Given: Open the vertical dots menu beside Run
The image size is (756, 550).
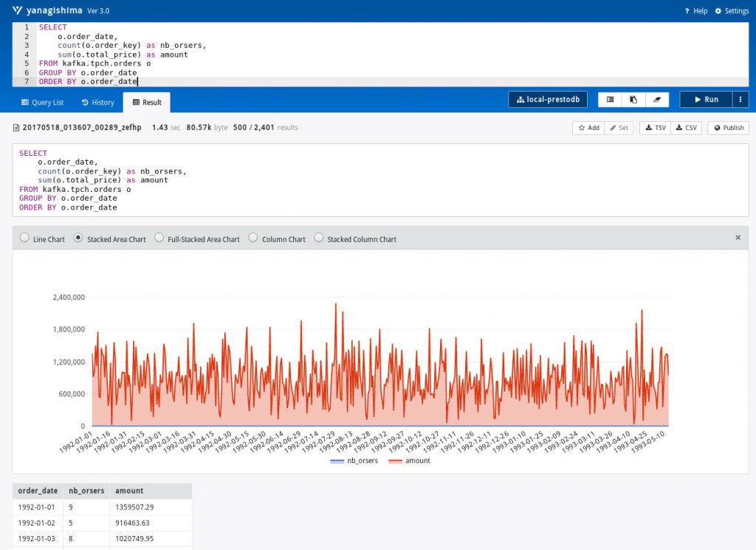Looking at the screenshot, I should coord(740,99).
